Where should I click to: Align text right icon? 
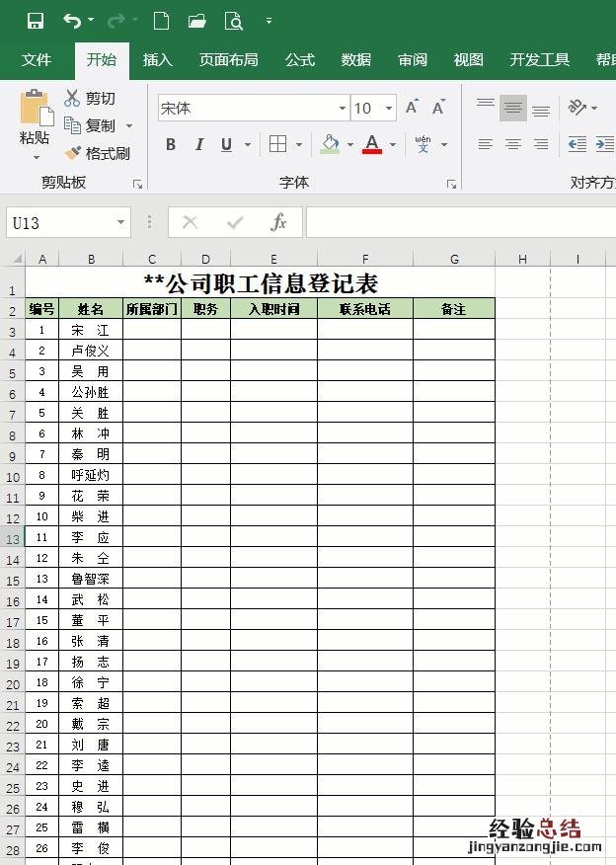click(x=541, y=144)
